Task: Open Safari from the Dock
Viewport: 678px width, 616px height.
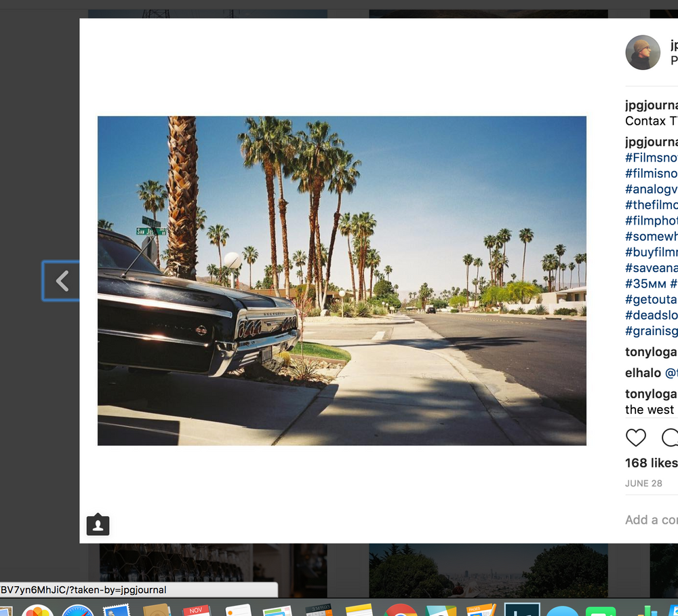Action: point(78,609)
